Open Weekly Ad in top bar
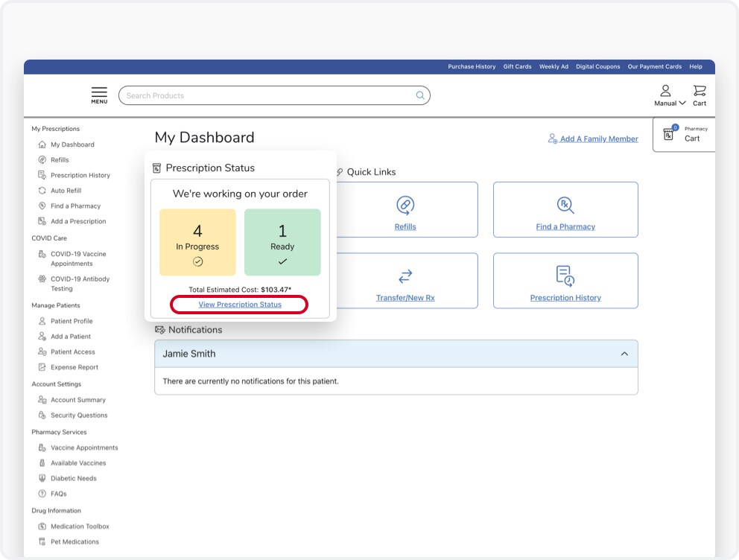 pyautogui.click(x=554, y=67)
